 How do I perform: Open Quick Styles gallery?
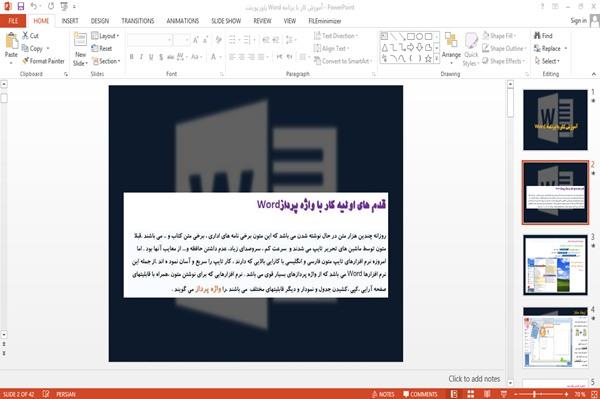[471, 50]
